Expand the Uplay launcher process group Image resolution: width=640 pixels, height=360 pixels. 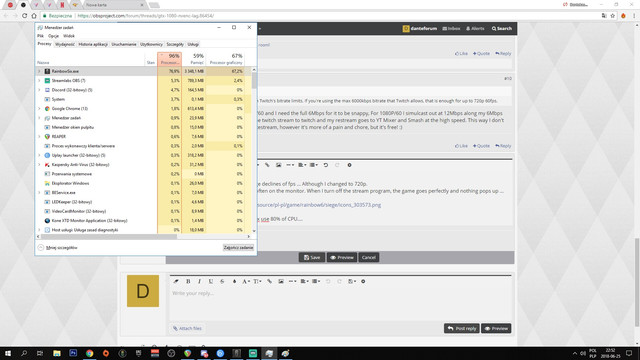[40, 155]
